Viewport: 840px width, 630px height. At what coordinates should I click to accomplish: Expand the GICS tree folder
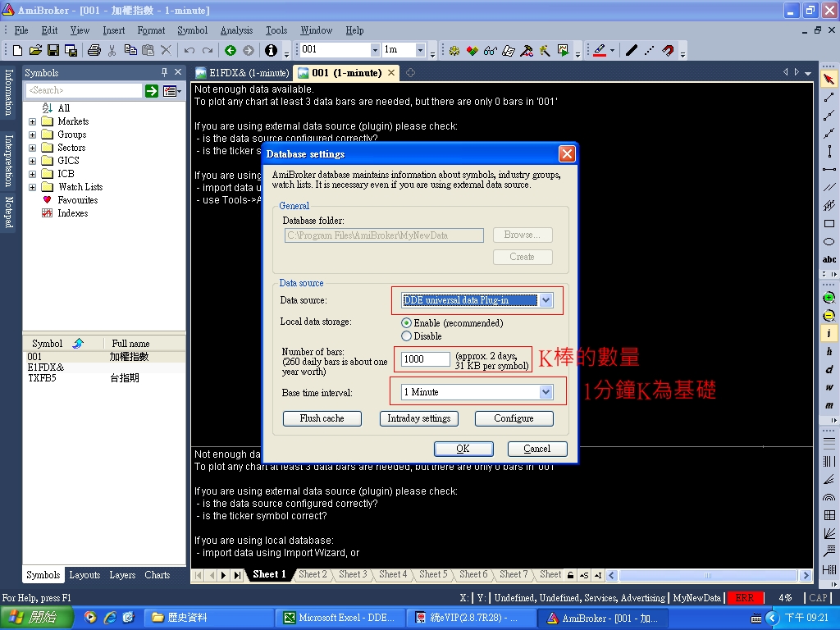tap(33, 161)
